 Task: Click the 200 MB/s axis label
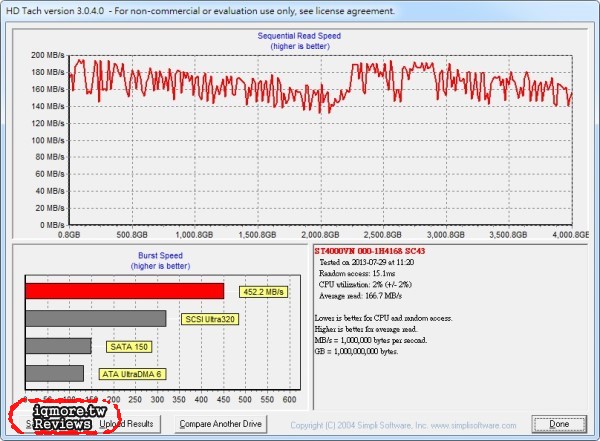coord(47,55)
